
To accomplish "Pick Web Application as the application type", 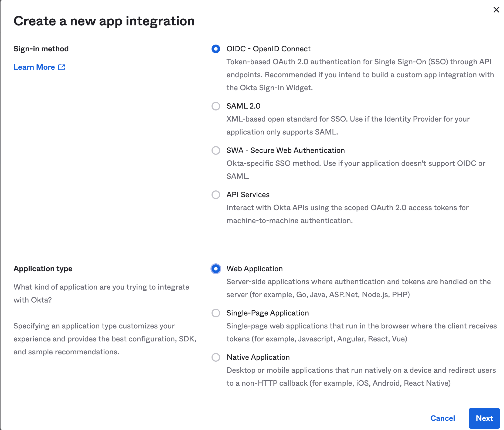I will click(x=216, y=269).
